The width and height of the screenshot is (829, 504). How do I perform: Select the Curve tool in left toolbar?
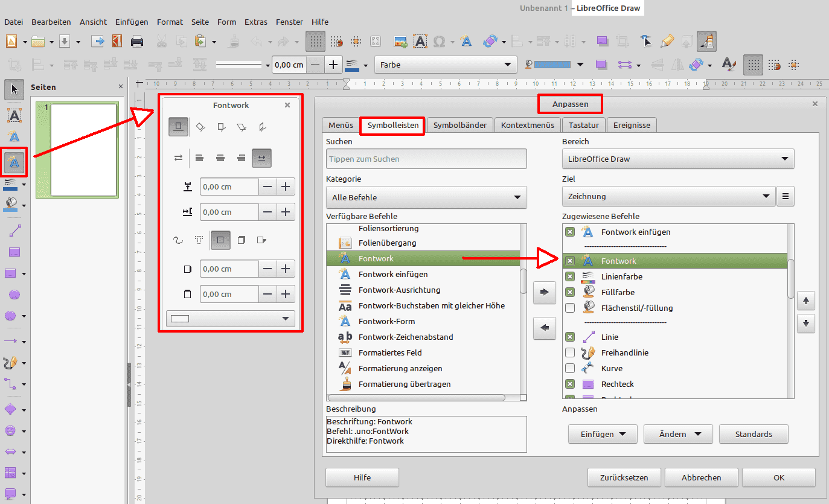pyautogui.click(x=10, y=363)
